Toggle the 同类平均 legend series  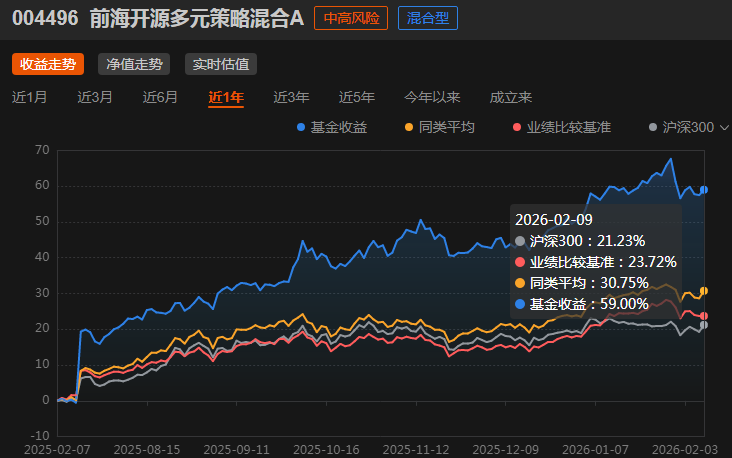coord(440,127)
